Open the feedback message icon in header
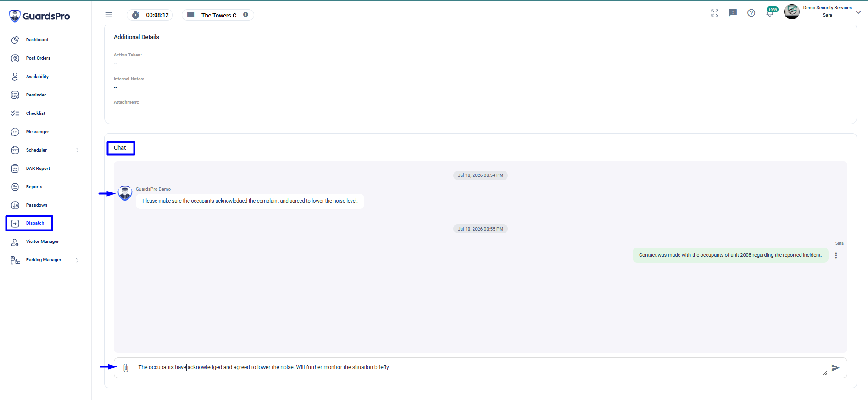868x400 pixels. tap(733, 13)
